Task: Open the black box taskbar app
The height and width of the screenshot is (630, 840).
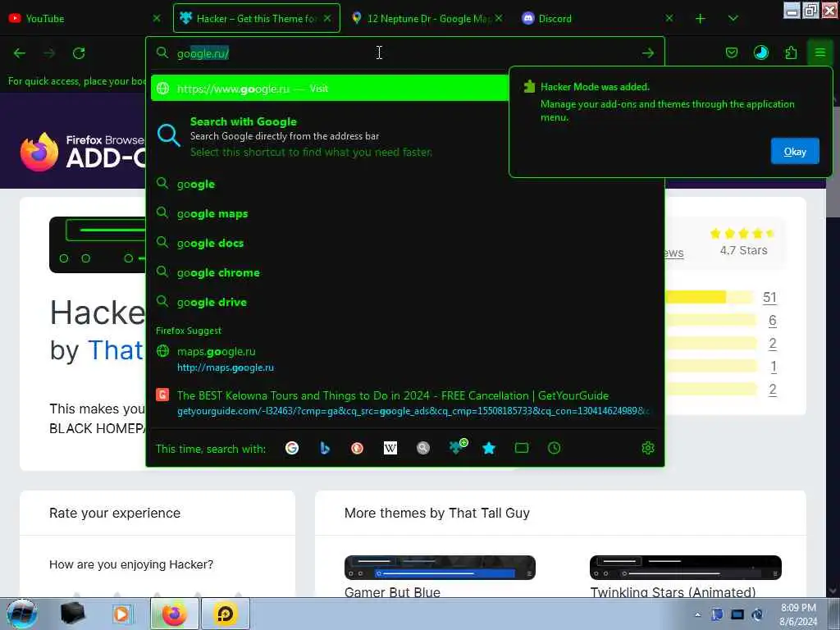Action: (73, 614)
